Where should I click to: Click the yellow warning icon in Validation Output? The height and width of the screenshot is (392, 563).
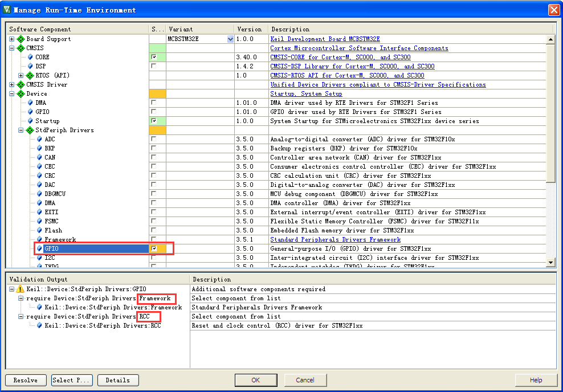[x=21, y=289]
